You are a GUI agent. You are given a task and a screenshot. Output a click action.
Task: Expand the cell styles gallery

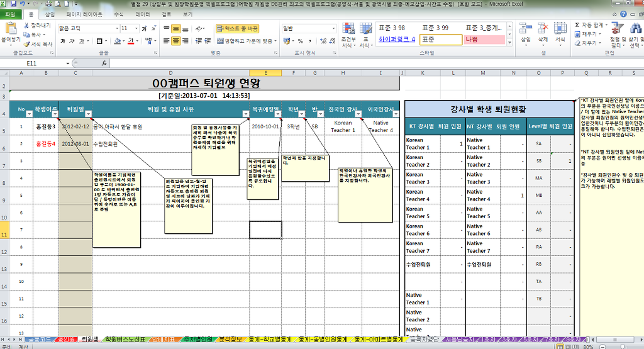[x=509, y=42]
